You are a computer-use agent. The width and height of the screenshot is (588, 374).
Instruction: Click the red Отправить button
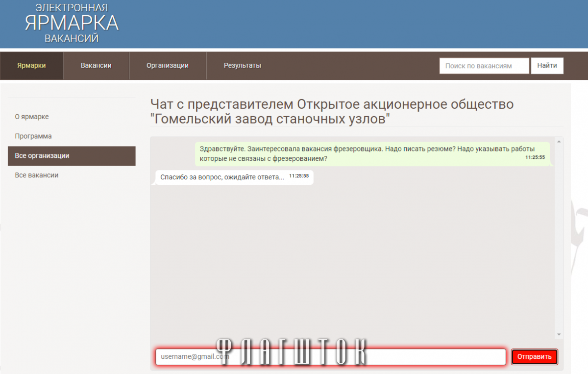(535, 357)
